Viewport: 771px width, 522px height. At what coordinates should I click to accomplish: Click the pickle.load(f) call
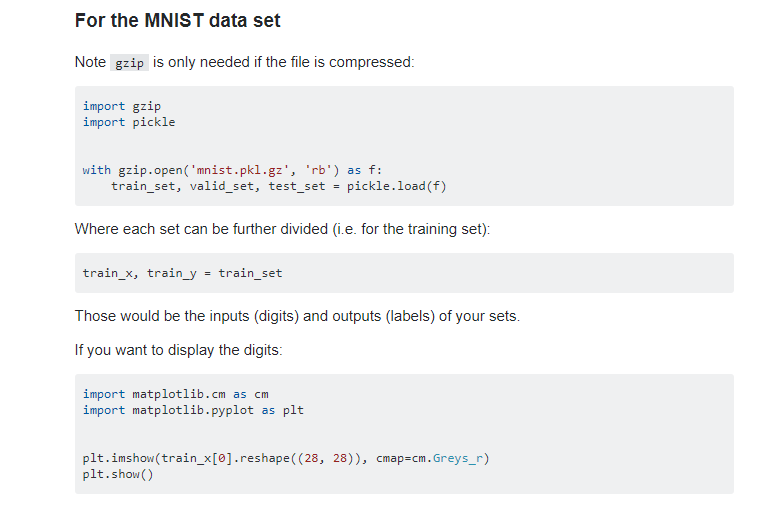click(396, 186)
